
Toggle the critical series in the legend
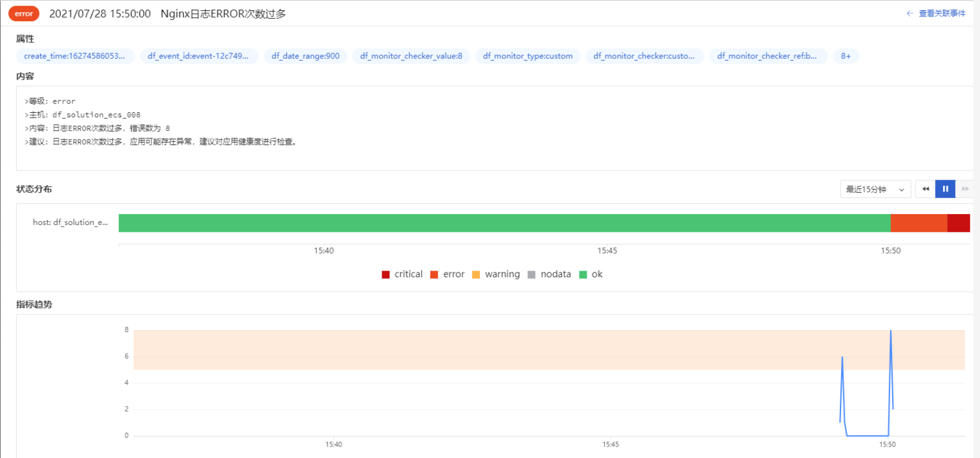coord(402,274)
